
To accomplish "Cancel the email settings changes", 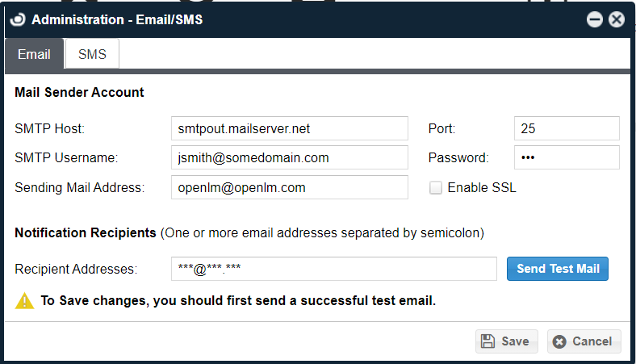I will coord(584,341).
